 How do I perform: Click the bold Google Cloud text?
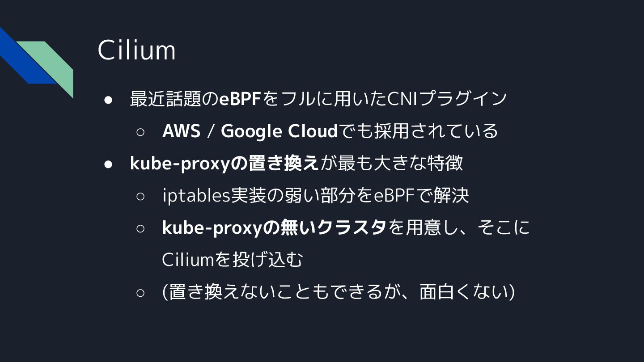pyautogui.click(x=279, y=131)
